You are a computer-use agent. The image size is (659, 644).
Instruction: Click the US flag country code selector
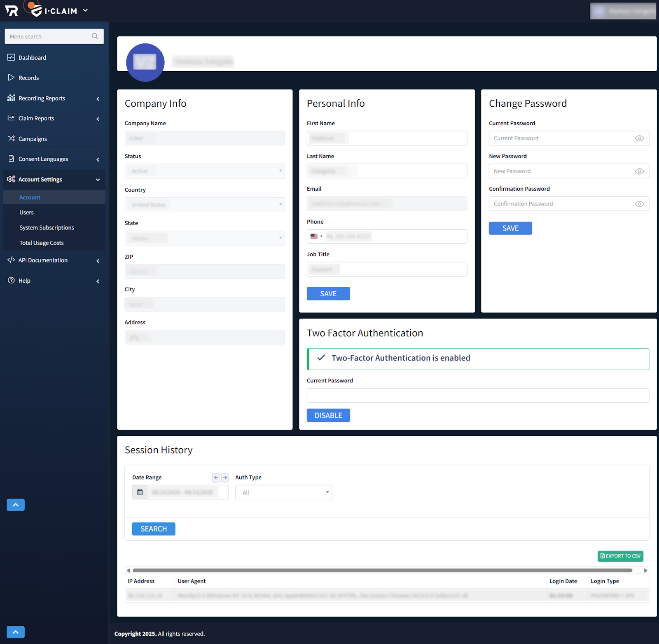pos(316,237)
